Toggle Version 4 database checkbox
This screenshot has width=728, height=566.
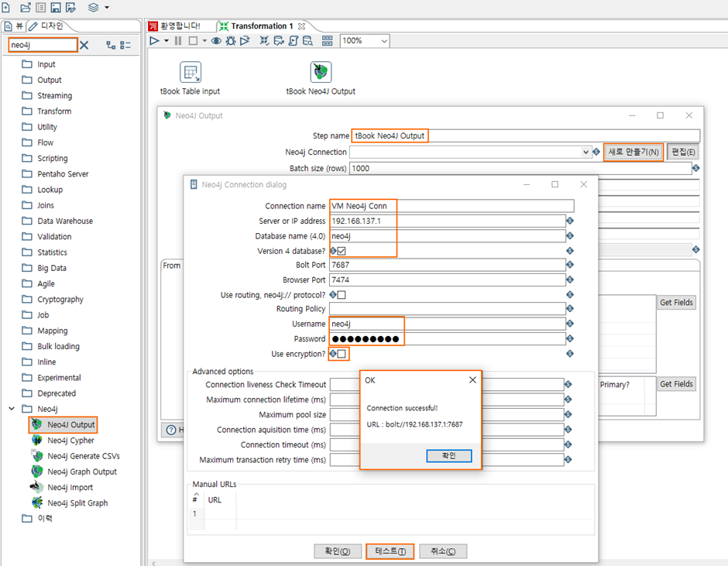342,251
